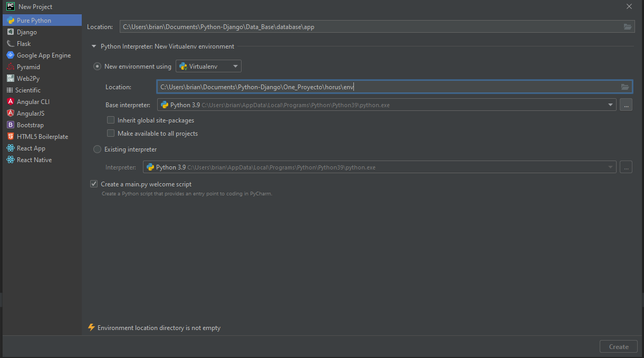Click the Scientific project grid icon
This screenshot has height=358, width=644.
click(10, 90)
